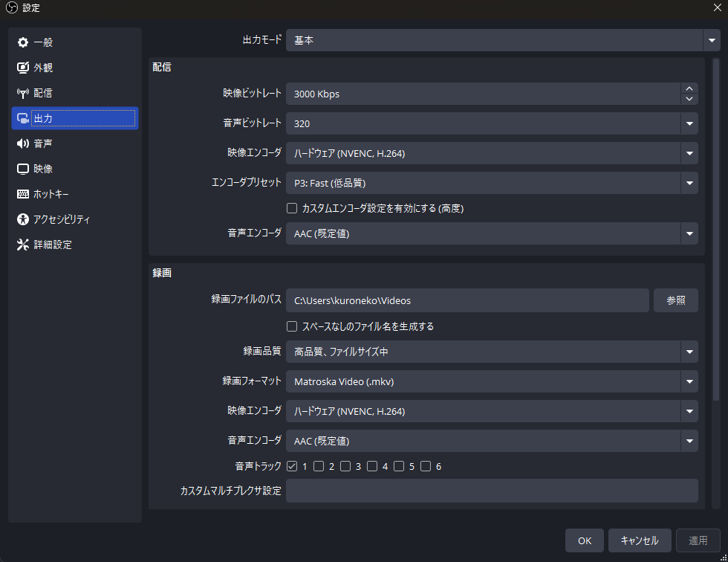Select the 配信 antenna icon in sidebar
728x562 pixels.
coord(23,93)
